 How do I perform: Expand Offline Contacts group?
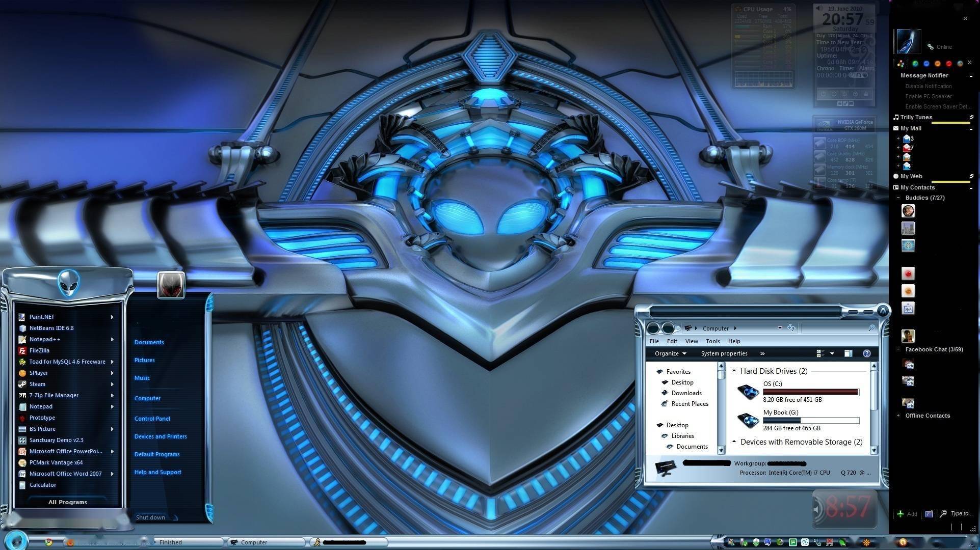point(898,416)
